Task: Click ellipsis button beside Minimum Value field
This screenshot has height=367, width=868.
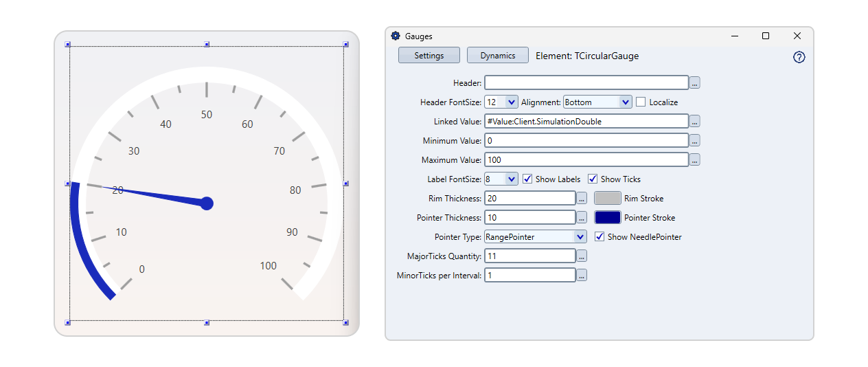Action: point(695,141)
